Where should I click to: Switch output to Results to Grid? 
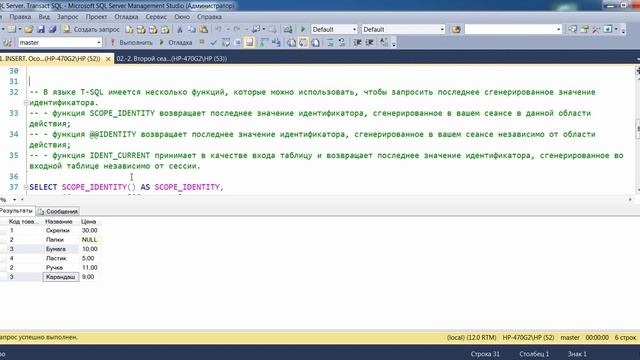coord(303,42)
